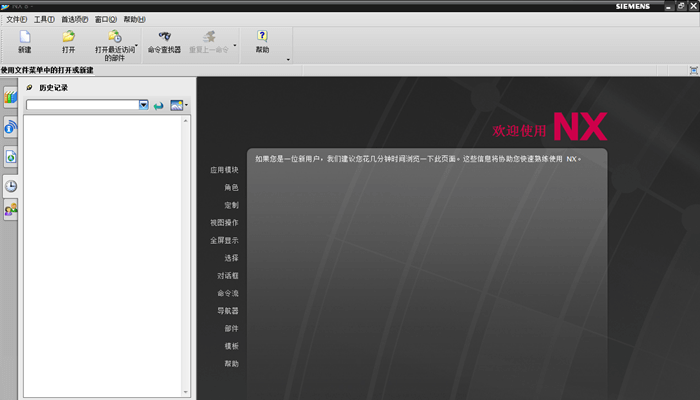The width and height of the screenshot is (700, 400).
Task: Launch the 命令查找器 command finder
Action: point(164,37)
